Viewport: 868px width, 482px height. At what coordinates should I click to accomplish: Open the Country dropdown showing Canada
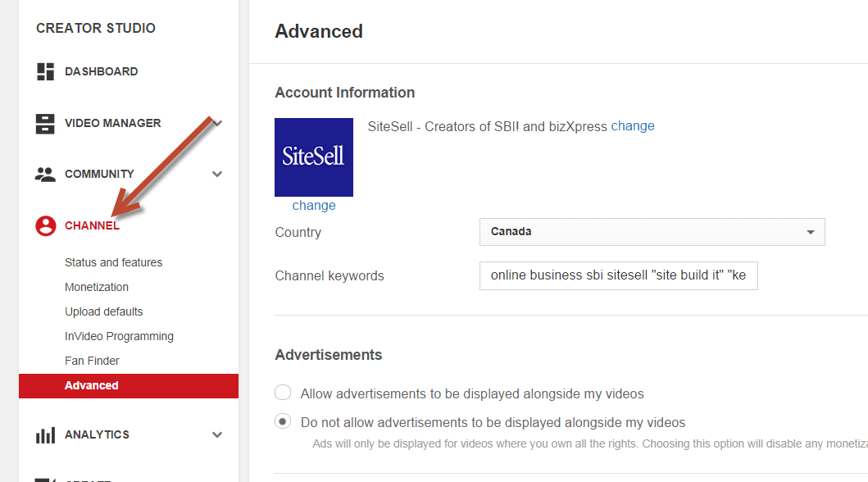652,232
